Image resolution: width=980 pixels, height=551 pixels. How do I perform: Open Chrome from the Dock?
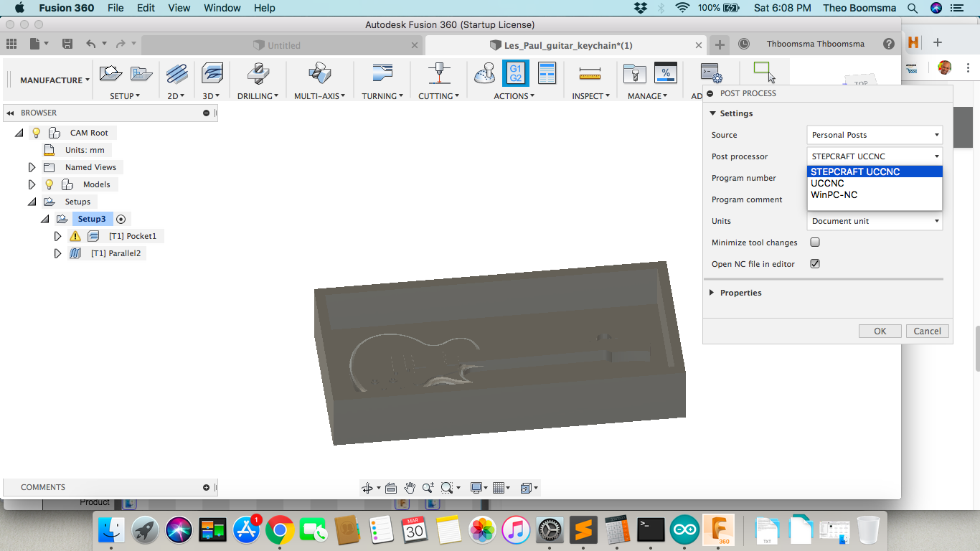(280, 530)
